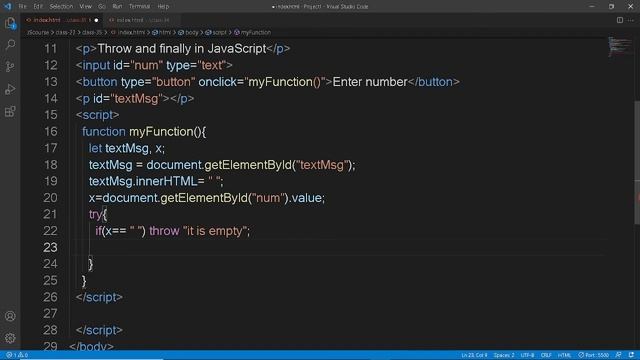The height and width of the screenshot is (360, 640).
Task: Click the feedback icon in status bar
Action: click(619, 355)
